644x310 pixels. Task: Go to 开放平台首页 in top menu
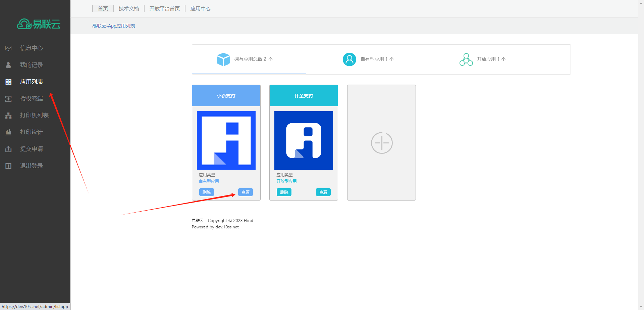pyautogui.click(x=165, y=9)
